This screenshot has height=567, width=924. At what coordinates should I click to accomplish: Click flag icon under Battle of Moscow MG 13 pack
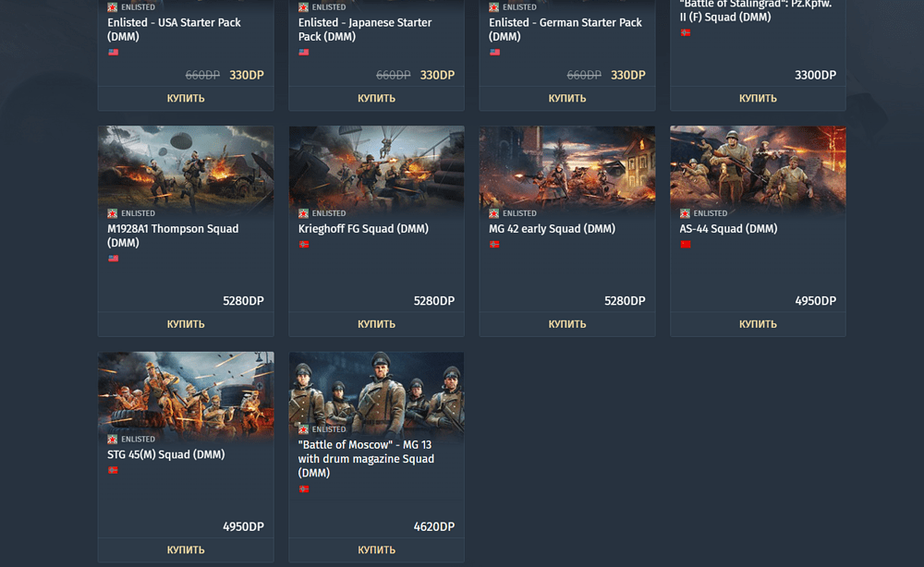[x=303, y=489]
